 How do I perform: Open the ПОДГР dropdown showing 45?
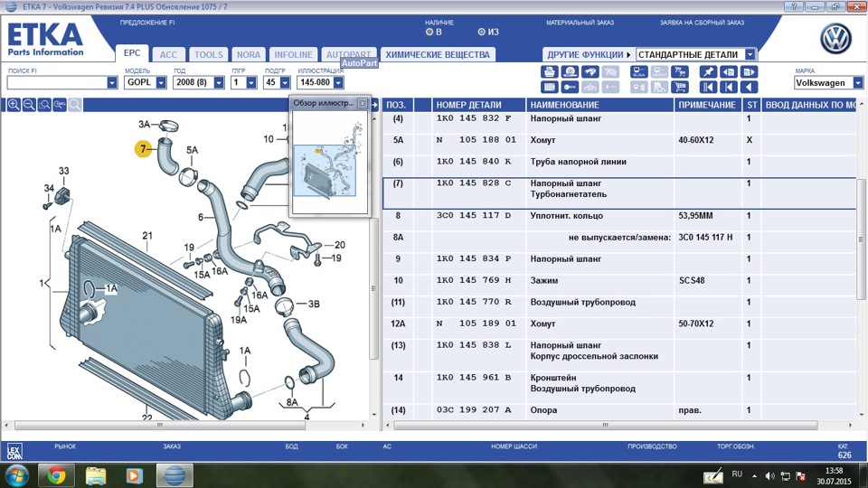285,82
